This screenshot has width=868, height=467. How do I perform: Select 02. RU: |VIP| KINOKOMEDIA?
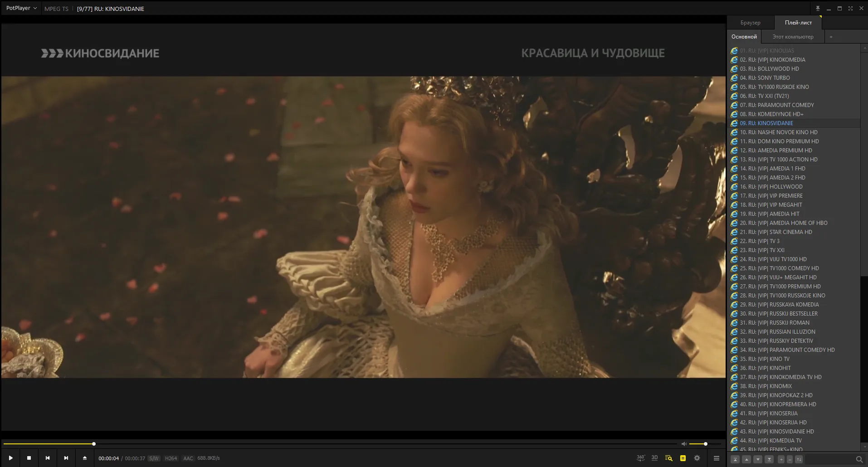pyautogui.click(x=794, y=60)
